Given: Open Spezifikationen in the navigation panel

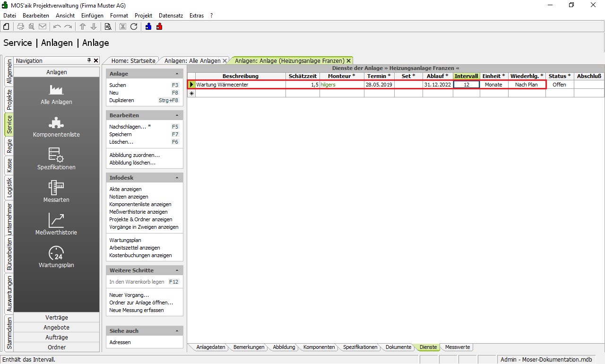Looking at the screenshot, I should pos(56,159).
